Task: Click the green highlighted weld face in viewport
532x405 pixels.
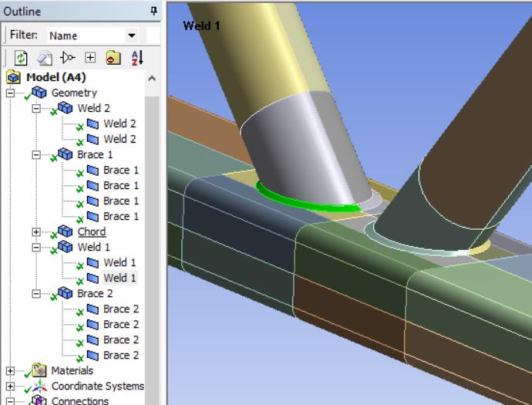Action: pyautogui.click(x=305, y=203)
